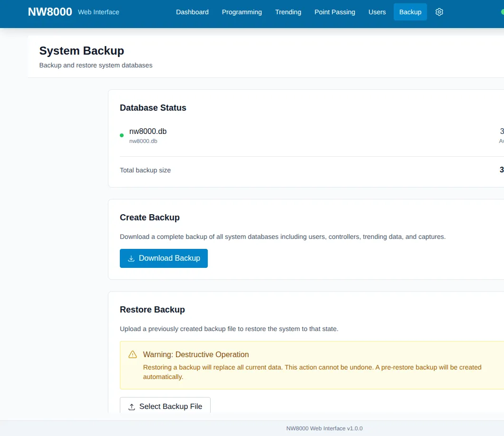Click the 'Warning: Destructive Operation' title
This screenshot has height=436, width=504.
tap(196, 354)
